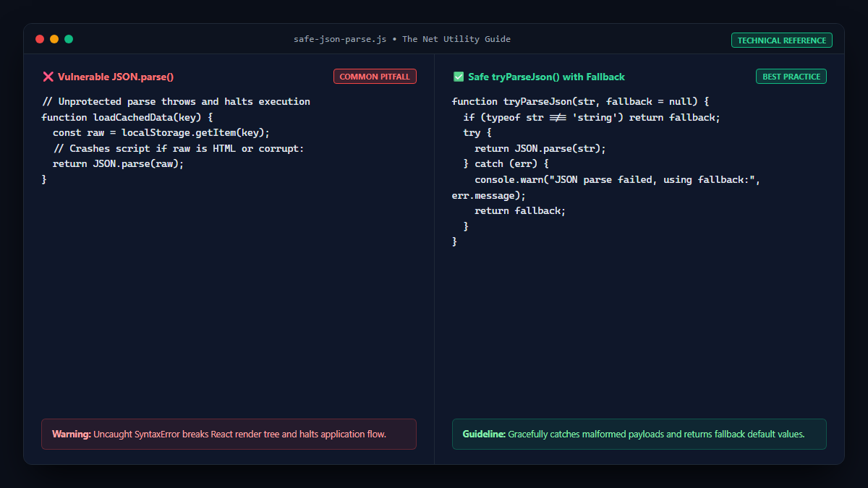This screenshot has width=868, height=488.
Task: Click the line 'return JSON.parse(raw);'
Action: point(119,163)
